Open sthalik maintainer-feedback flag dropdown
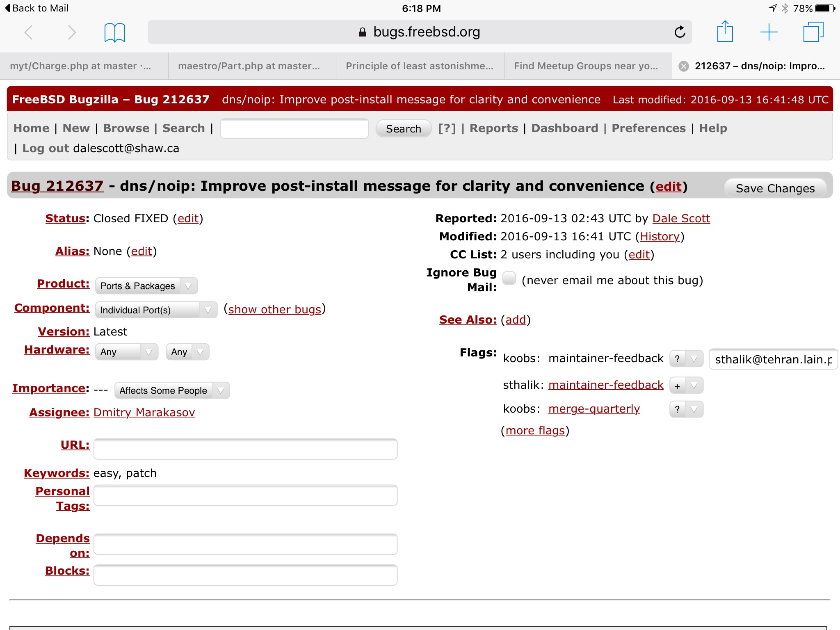The width and height of the screenshot is (840, 630). 686,386
